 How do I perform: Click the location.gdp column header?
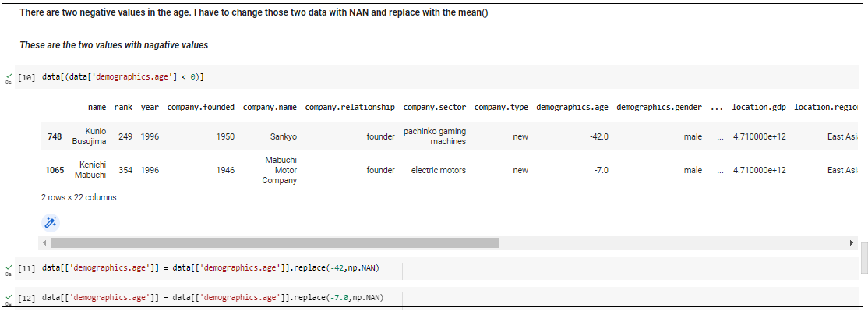[x=759, y=108]
